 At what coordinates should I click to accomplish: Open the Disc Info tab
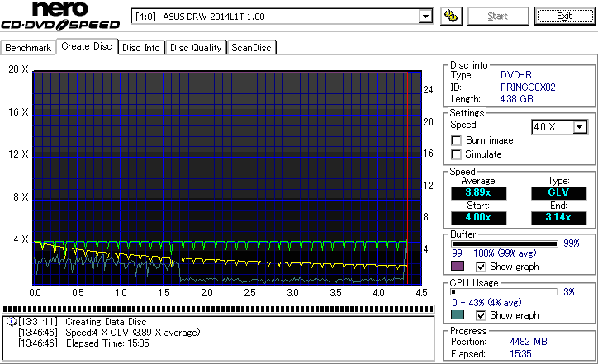(141, 48)
